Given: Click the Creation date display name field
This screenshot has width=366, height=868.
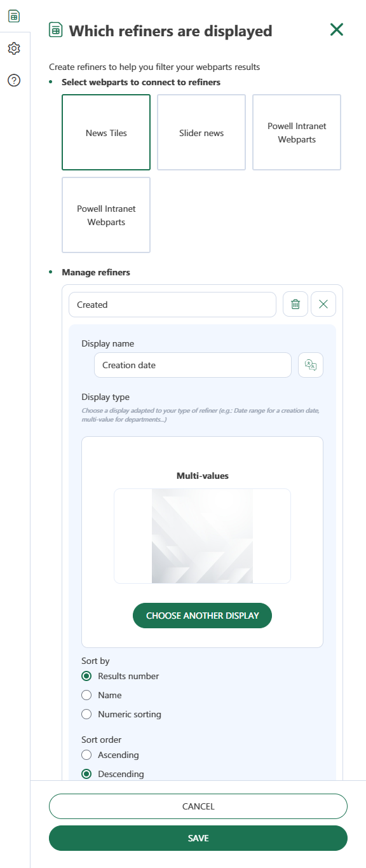Looking at the screenshot, I should coord(193,365).
